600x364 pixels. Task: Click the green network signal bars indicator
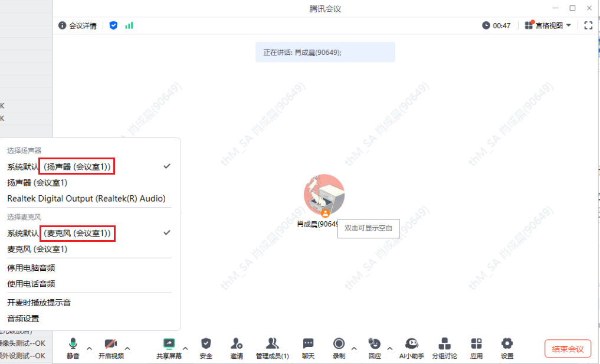[x=129, y=25]
